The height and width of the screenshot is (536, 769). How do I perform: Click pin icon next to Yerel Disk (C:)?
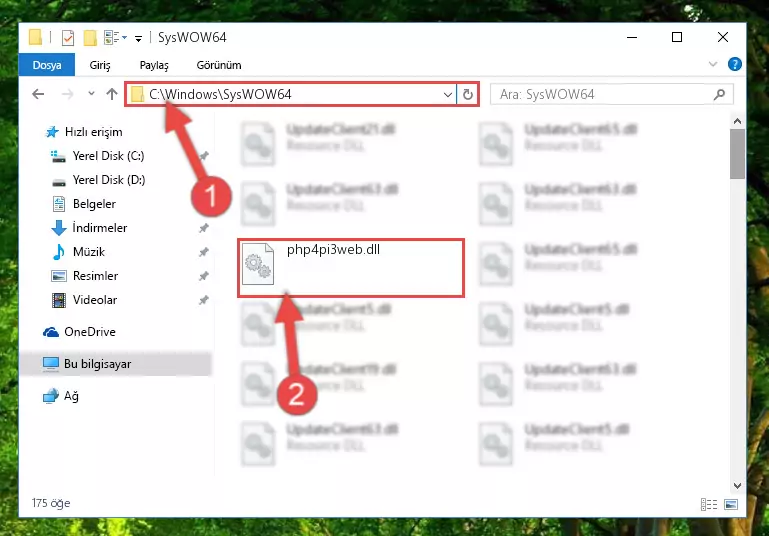click(x=204, y=156)
